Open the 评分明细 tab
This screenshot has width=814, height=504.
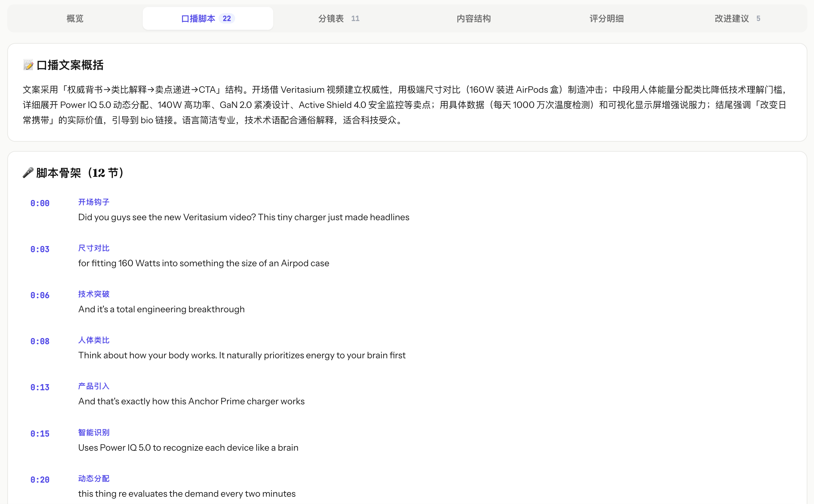(x=606, y=18)
